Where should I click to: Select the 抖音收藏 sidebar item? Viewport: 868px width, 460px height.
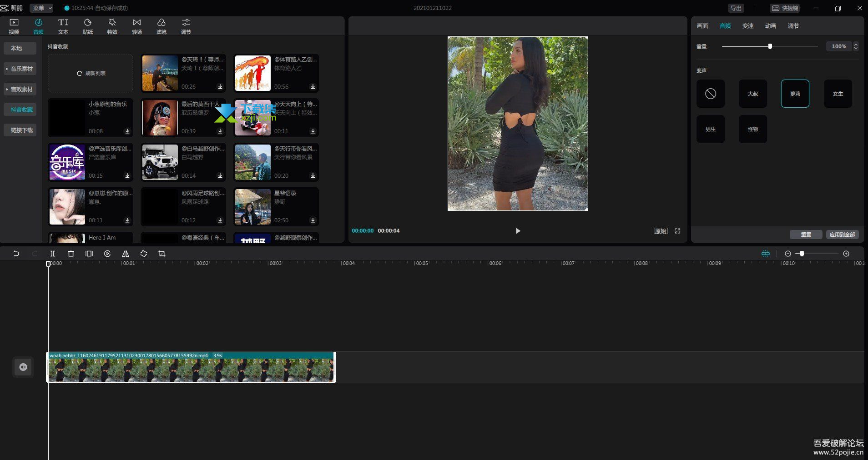pyautogui.click(x=20, y=110)
